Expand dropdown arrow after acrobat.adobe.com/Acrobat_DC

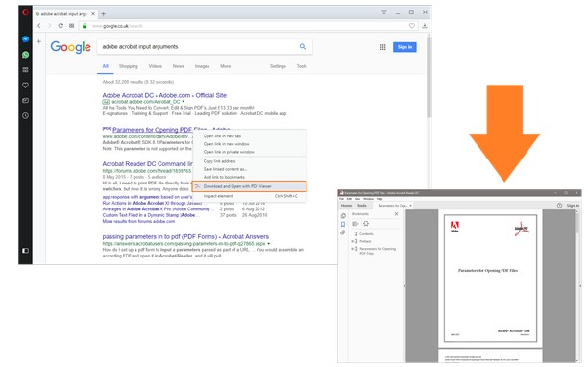[184, 102]
